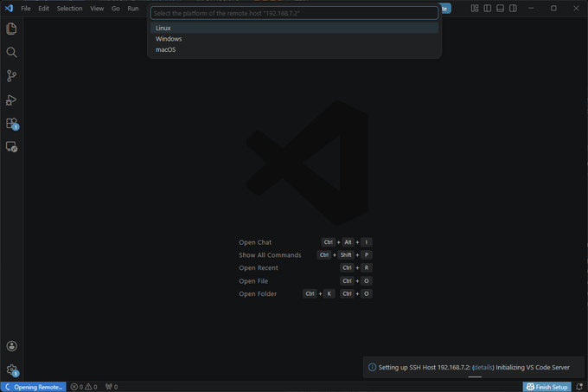The height and width of the screenshot is (392, 588).
Task: Open the View menu
Action: coord(97,9)
